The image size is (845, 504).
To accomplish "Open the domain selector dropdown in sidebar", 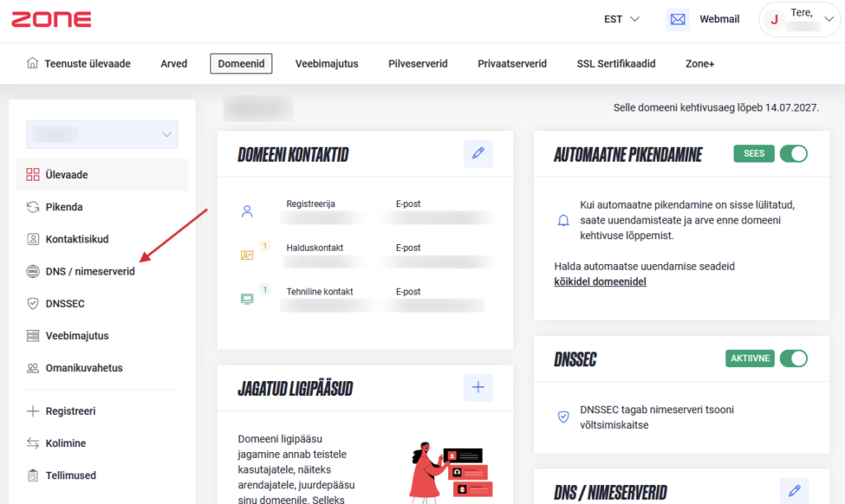I will (x=101, y=134).
